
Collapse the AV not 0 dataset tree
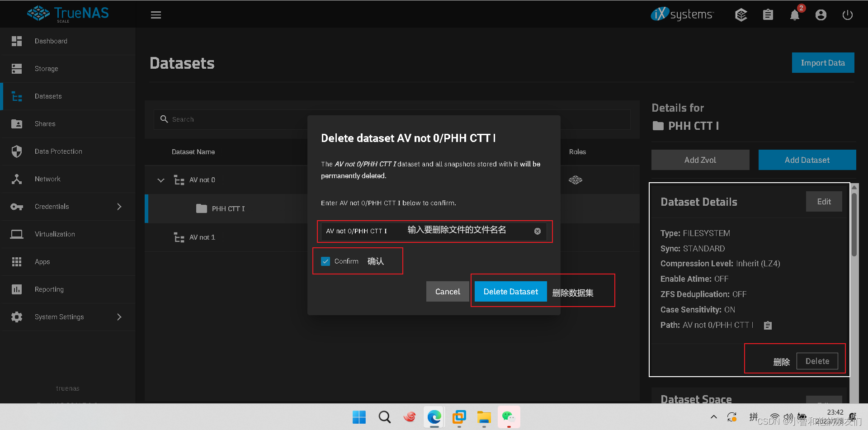tap(160, 180)
